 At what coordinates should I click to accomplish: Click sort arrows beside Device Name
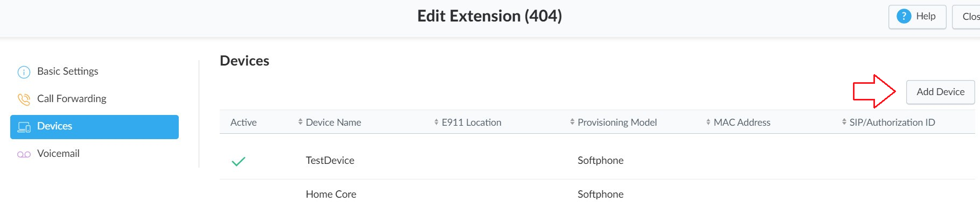point(300,122)
